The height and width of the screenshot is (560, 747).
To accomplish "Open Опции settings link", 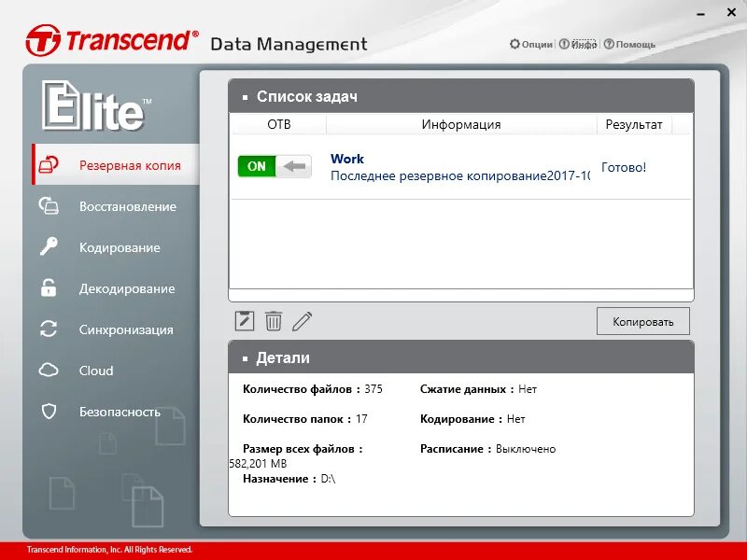I will [x=537, y=44].
